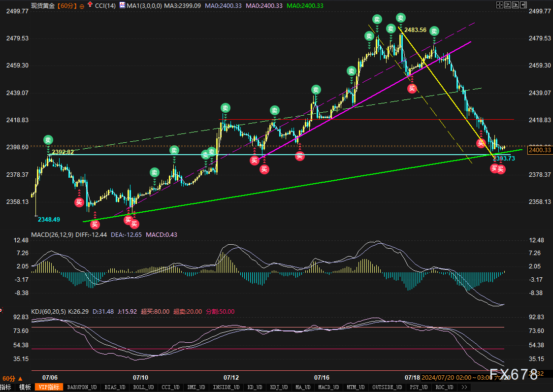
Task: Switch to the 模板 tab
Action: (x=25, y=387)
